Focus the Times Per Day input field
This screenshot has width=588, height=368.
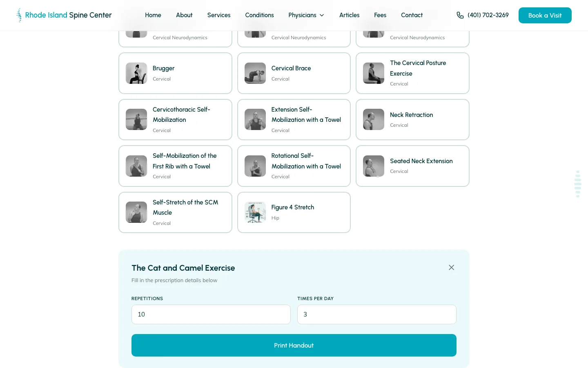click(x=377, y=314)
